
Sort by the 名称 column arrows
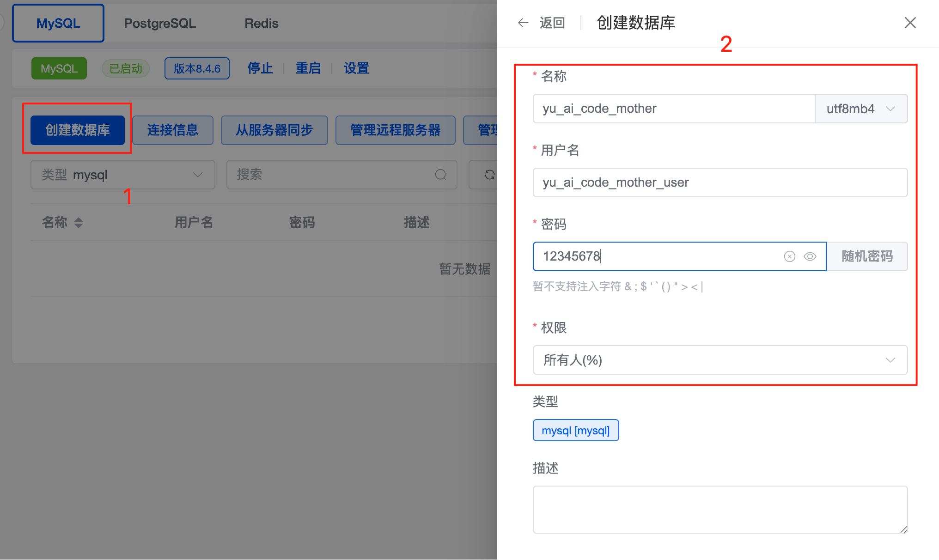point(79,223)
